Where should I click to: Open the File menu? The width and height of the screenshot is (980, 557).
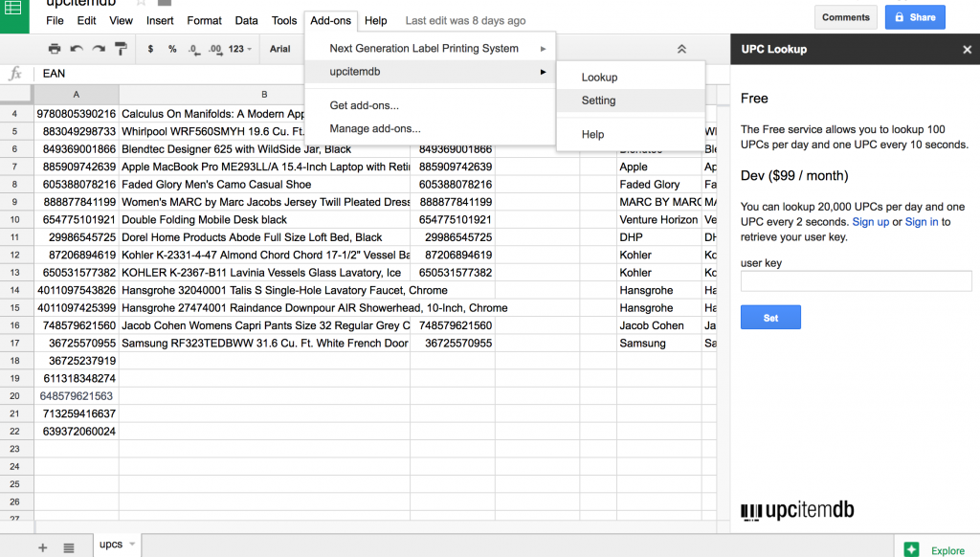[55, 21]
